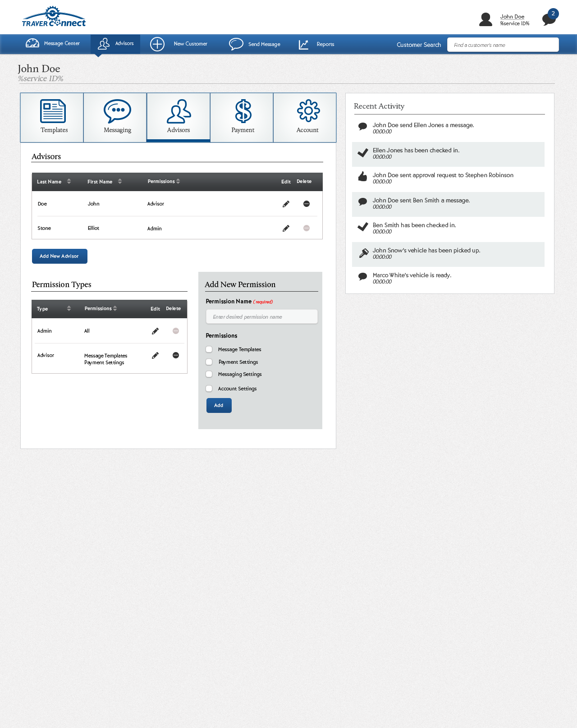Edit the Admin permission type
The image size is (577, 728).
155,331
